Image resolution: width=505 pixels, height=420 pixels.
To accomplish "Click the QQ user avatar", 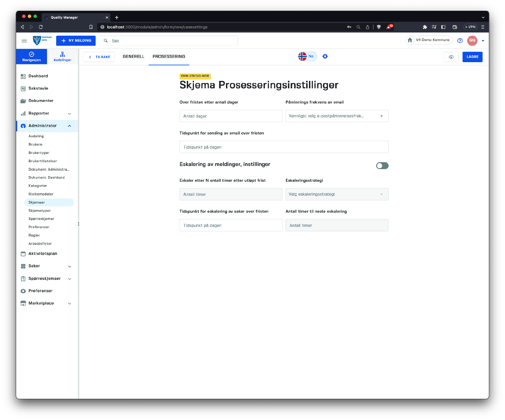I will [x=472, y=40].
